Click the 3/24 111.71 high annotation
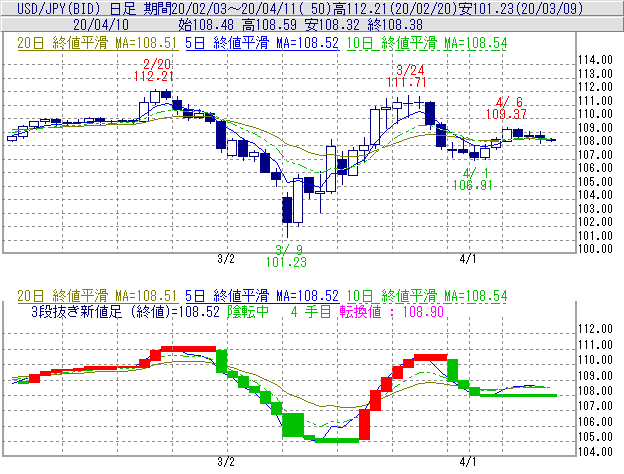 click(x=406, y=76)
